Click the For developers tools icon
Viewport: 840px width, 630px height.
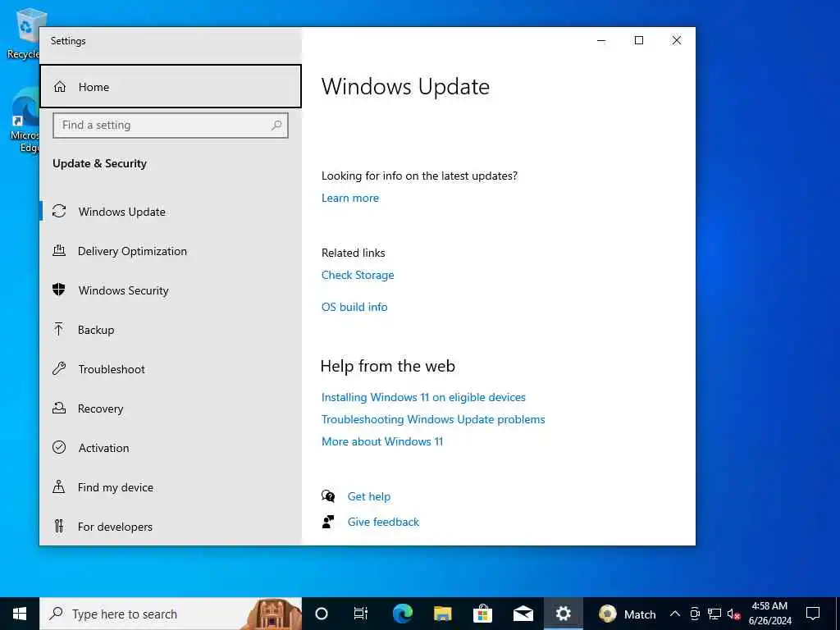[x=59, y=526]
